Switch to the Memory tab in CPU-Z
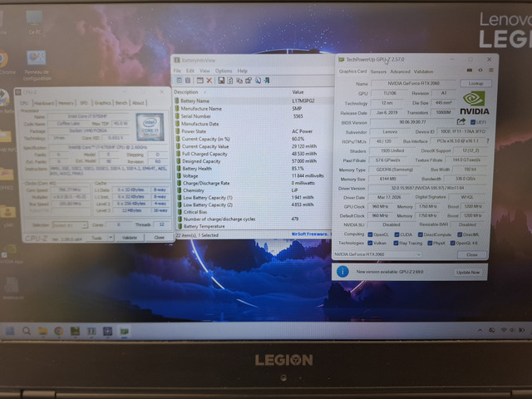This screenshot has height=399, width=532. 66,103
